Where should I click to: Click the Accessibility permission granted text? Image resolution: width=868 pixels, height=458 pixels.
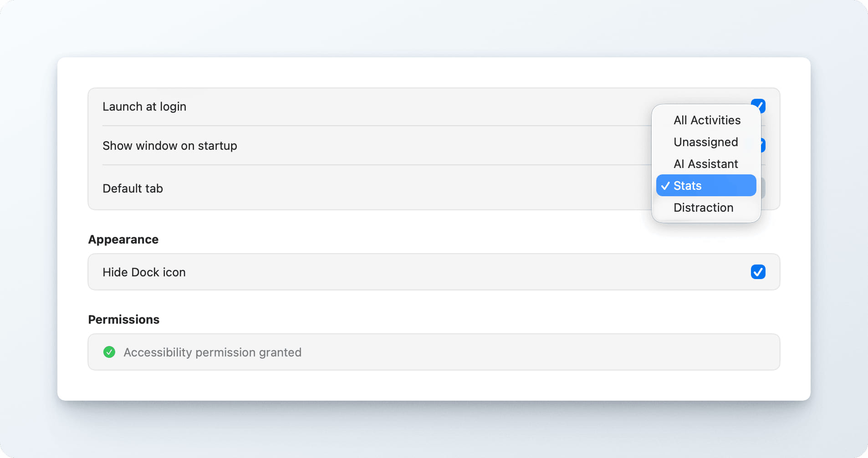[212, 352]
